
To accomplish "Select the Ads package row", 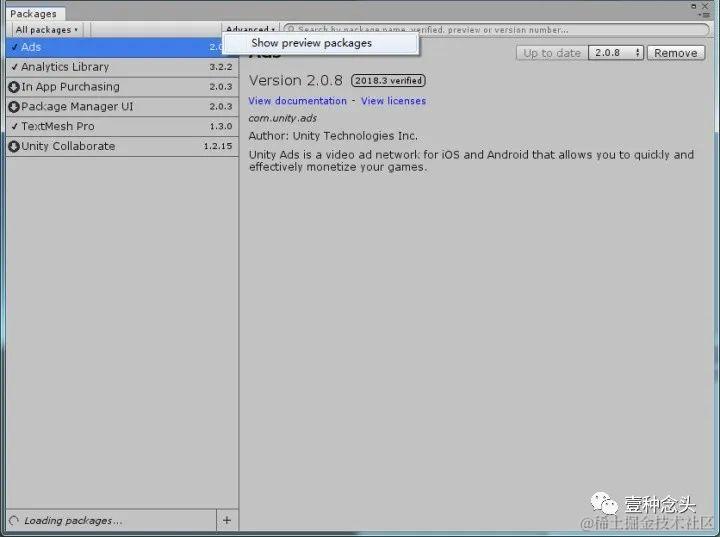I will coord(122,47).
